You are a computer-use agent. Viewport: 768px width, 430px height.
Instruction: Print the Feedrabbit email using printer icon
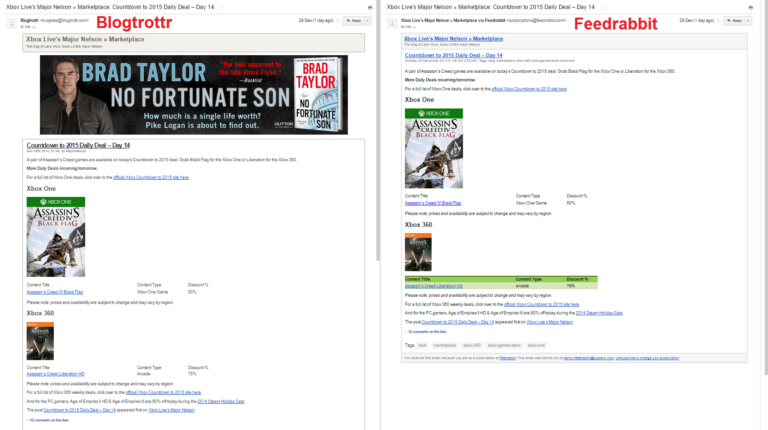coord(750,7)
